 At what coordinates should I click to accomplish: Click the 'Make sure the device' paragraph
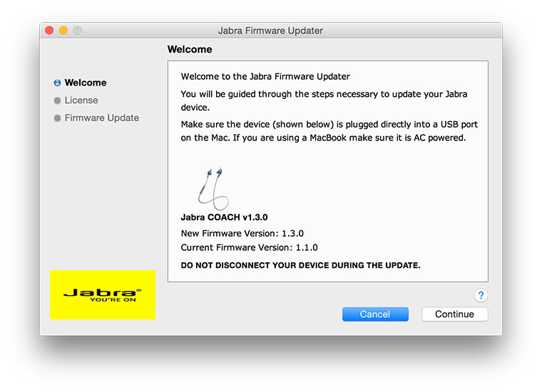(x=329, y=131)
